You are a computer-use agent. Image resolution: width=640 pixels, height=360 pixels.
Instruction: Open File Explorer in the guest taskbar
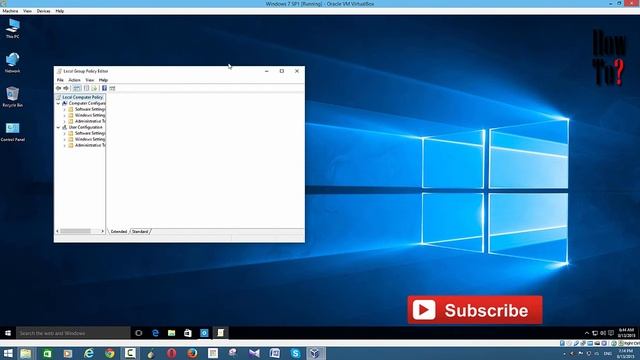tap(171, 333)
